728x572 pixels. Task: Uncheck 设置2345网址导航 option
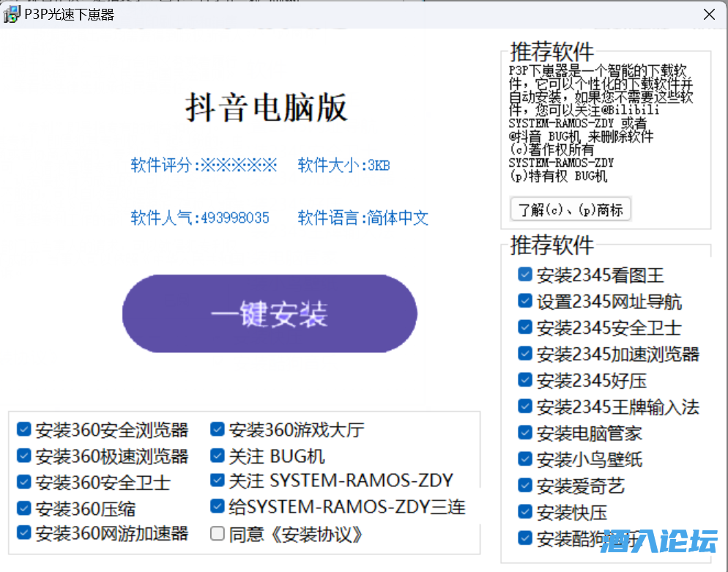525,300
